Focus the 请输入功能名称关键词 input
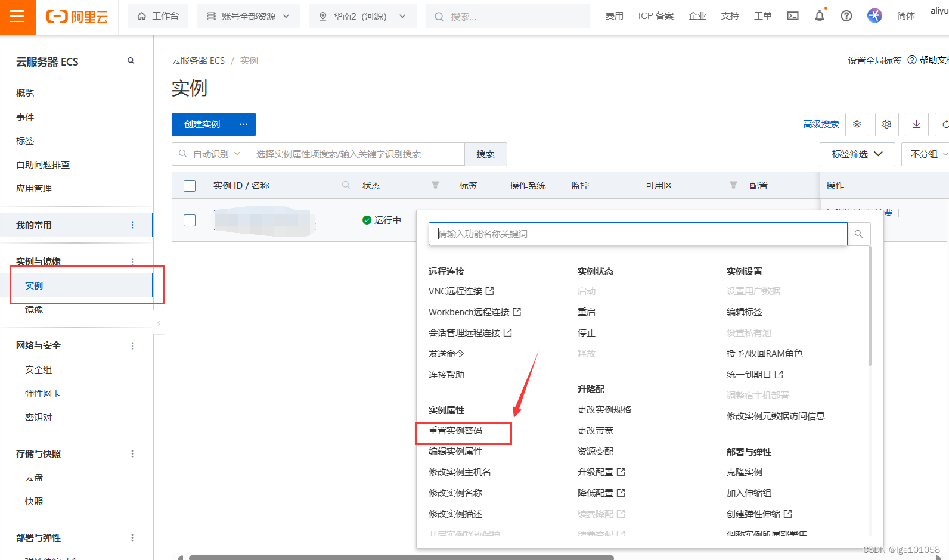Viewport: 949px width, 560px height. (638, 234)
